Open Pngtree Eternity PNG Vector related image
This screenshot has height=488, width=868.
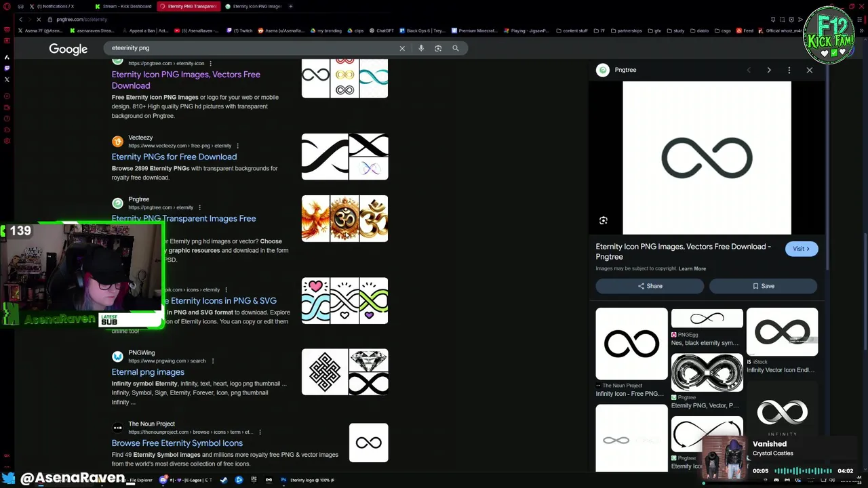point(707,372)
